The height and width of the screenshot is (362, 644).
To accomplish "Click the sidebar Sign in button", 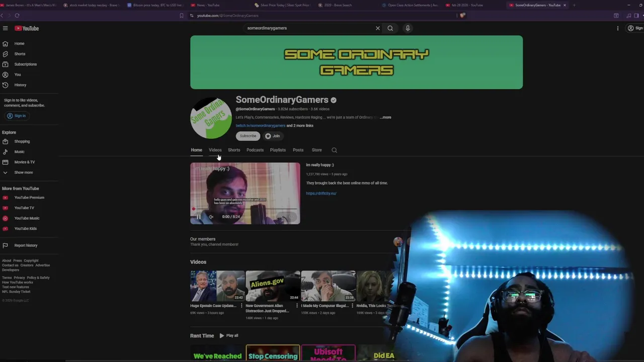I will (x=16, y=116).
